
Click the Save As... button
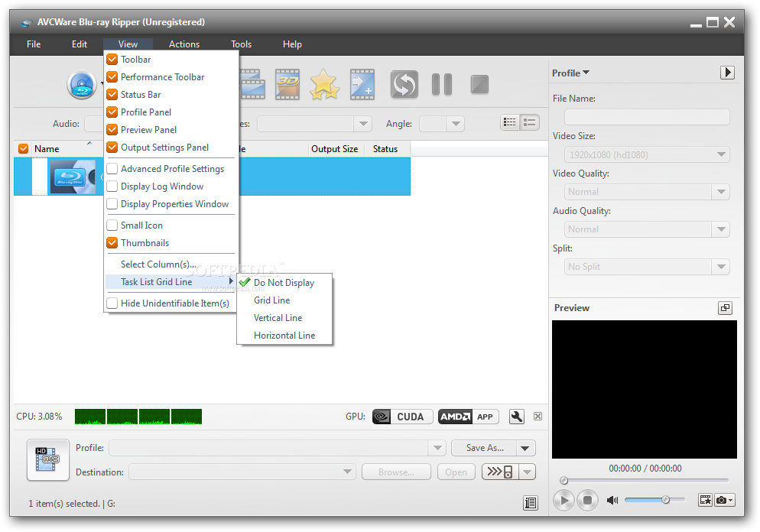pos(484,448)
